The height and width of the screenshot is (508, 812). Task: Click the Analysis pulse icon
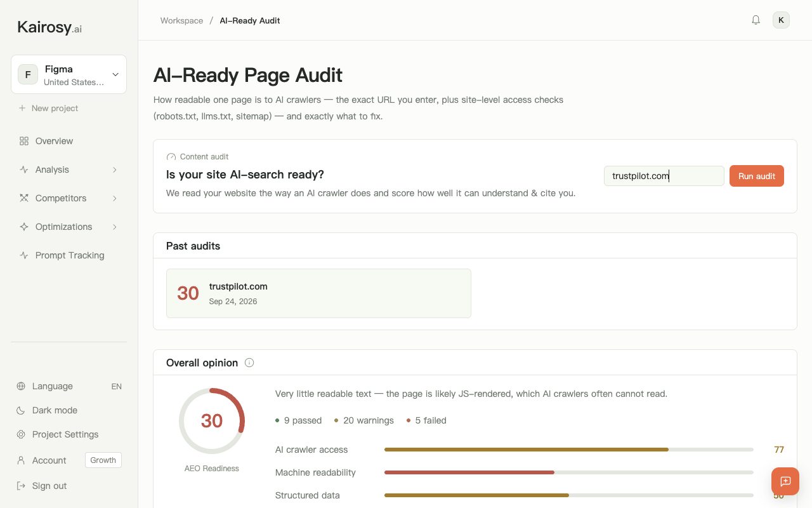pyautogui.click(x=24, y=170)
